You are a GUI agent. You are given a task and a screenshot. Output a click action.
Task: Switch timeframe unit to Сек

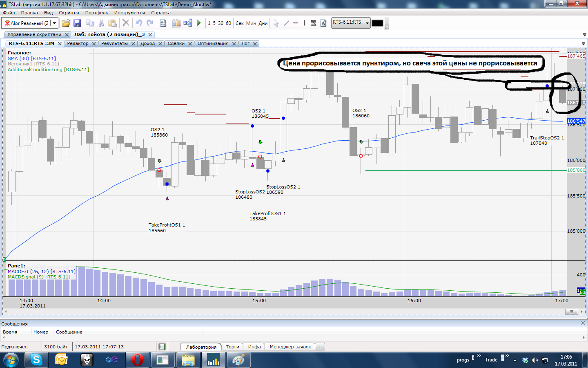tap(240, 23)
